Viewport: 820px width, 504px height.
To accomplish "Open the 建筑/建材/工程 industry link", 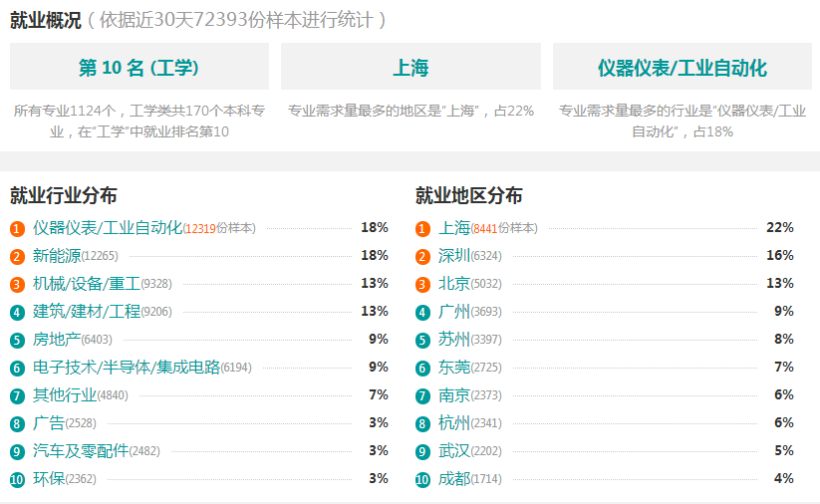I will [87, 311].
